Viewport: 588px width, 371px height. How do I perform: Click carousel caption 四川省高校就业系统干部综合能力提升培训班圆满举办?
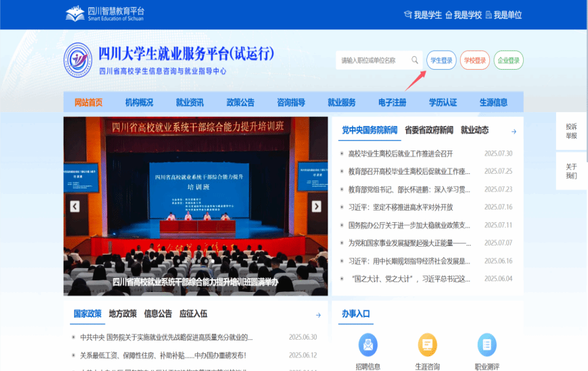pos(195,282)
